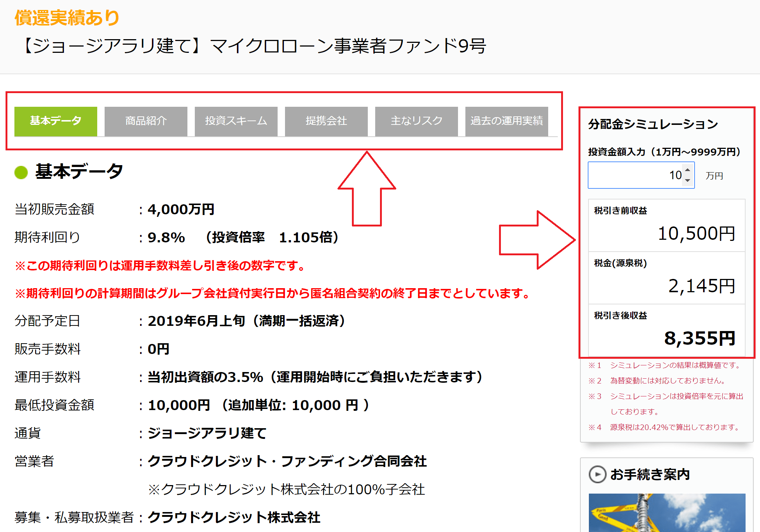Viewport: 760px width, 532px height.
Task: Open the 提携会社 tab
Action: tap(326, 121)
